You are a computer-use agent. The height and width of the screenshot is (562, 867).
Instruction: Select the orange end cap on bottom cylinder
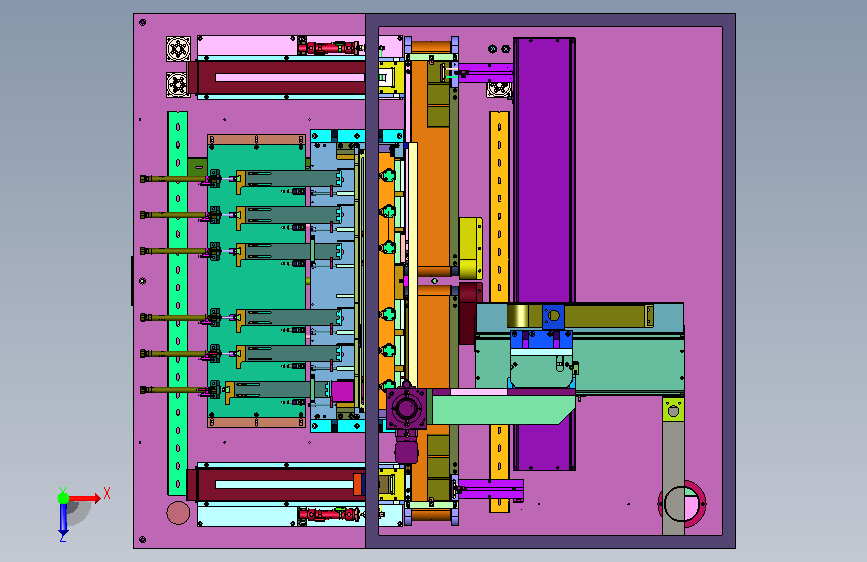(x=358, y=485)
